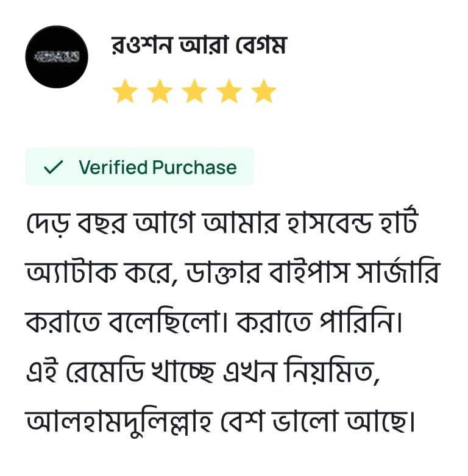468x476 pixels.
Task: Click the first yellow rating star
Action: (125, 91)
